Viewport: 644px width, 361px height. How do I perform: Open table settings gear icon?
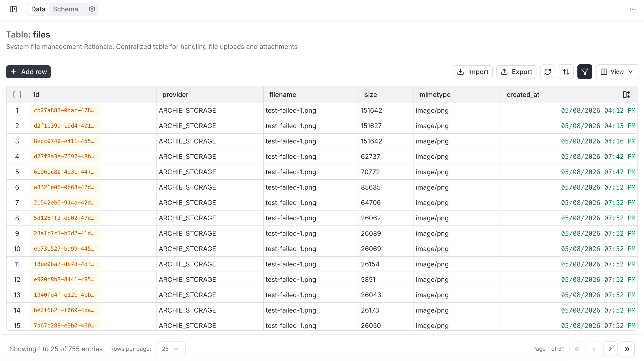[92, 9]
